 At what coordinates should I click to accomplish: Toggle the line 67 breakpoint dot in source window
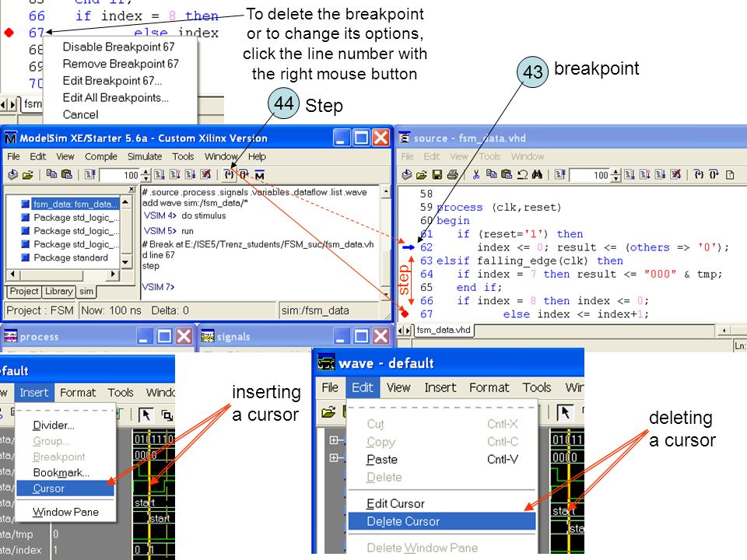click(405, 313)
